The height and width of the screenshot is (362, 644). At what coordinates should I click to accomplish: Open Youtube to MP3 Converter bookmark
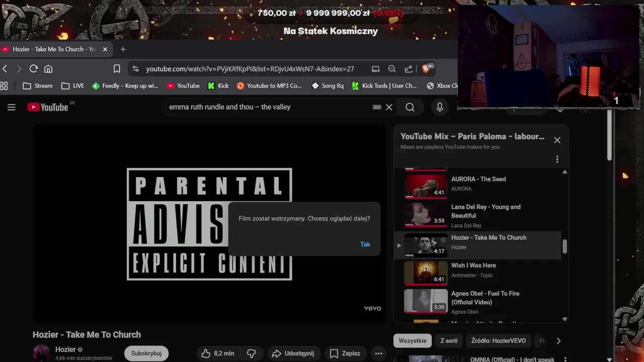tap(269, 86)
